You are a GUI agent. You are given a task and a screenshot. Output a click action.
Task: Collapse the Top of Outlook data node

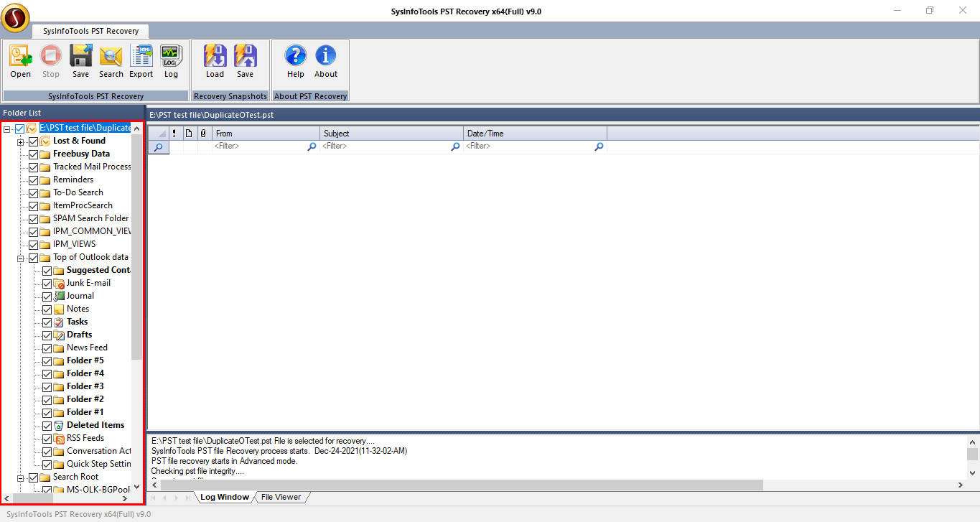(21, 258)
